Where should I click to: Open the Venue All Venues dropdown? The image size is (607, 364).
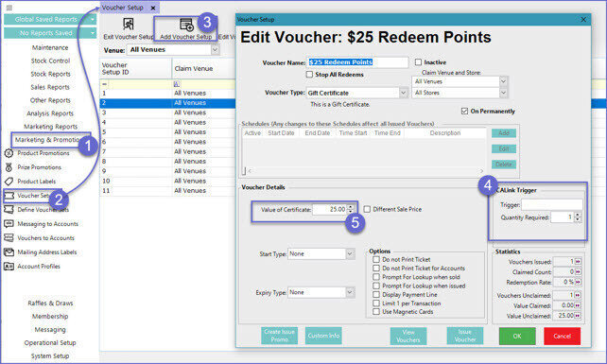215,49
